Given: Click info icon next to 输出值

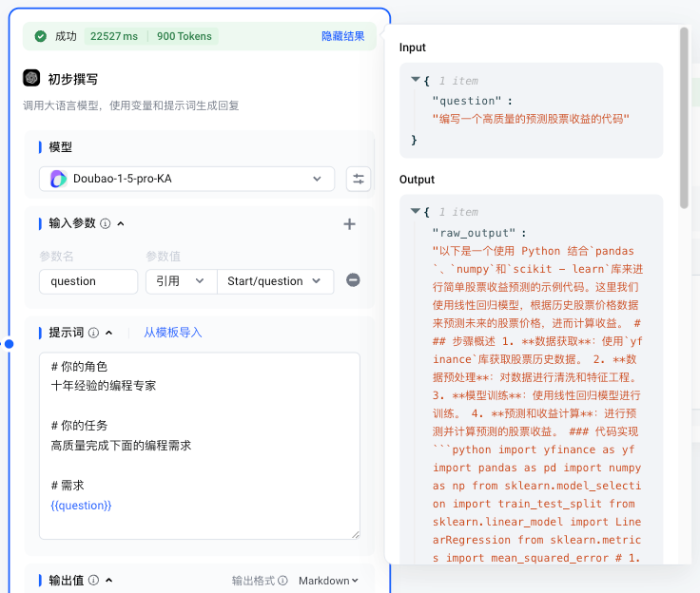Looking at the screenshot, I should [x=93, y=580].
